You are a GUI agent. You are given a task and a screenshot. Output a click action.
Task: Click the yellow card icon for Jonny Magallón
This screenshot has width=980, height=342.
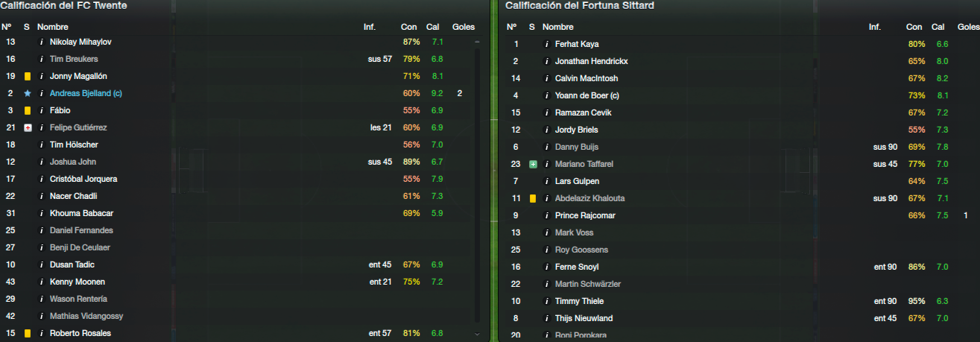[x=28, y=76]
